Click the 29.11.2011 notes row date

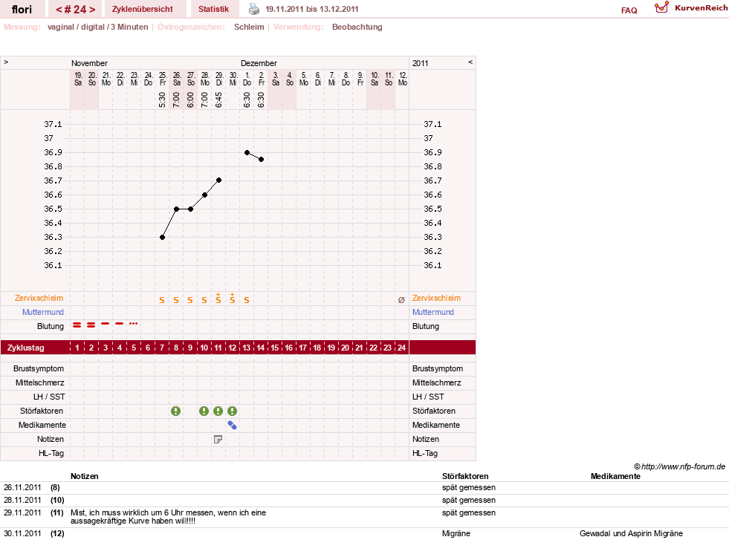tap(22, 512)
